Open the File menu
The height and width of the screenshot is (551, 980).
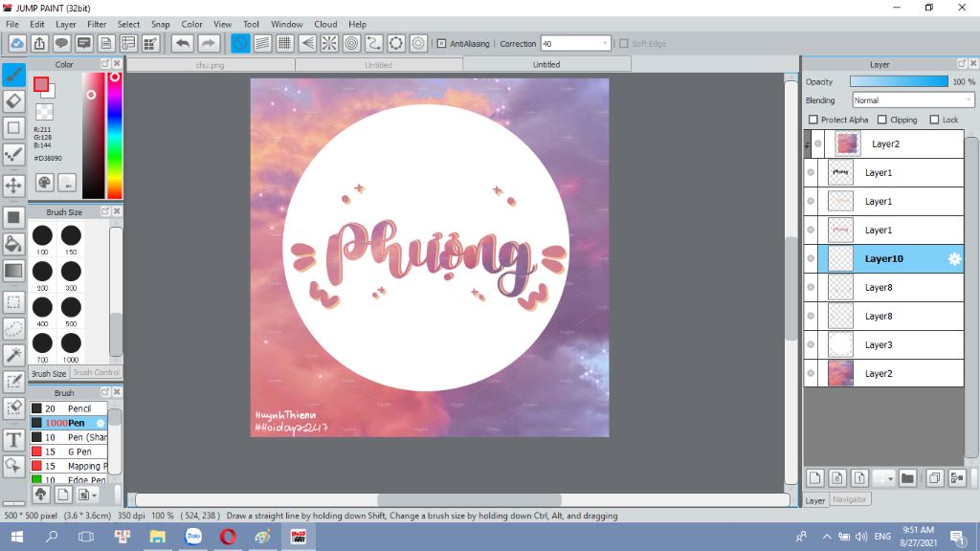[x=12, y=24]
